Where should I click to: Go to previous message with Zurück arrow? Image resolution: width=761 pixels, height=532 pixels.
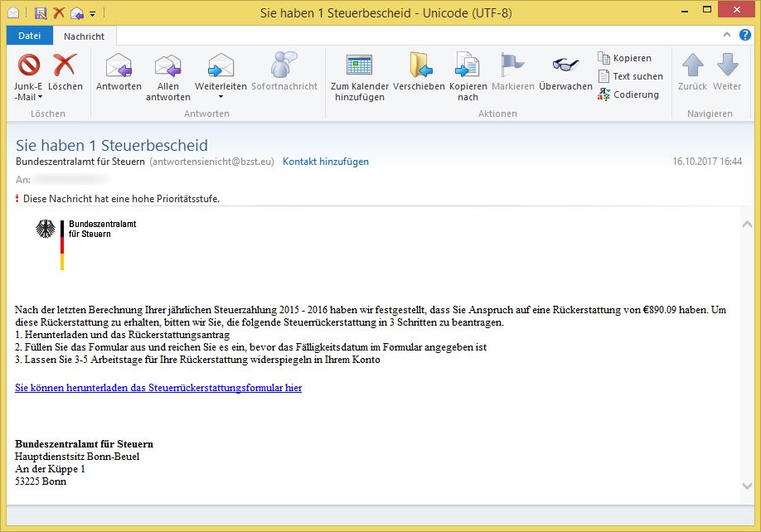tap(692, 65)
